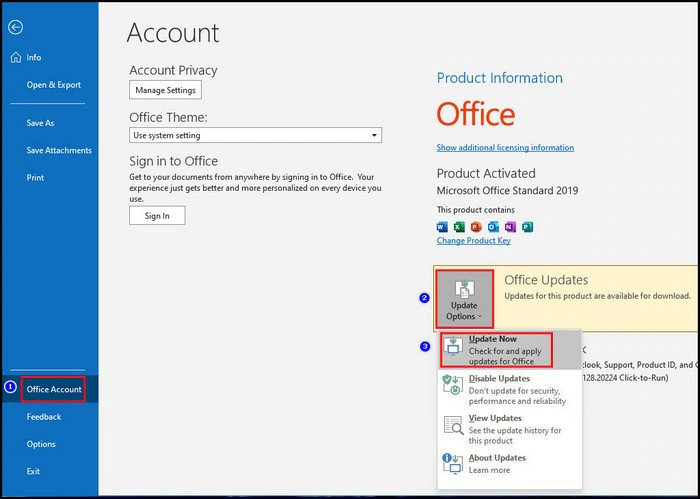Click the Update Now download icon
This screenshot has height=499, width=700.
(454, 346)
